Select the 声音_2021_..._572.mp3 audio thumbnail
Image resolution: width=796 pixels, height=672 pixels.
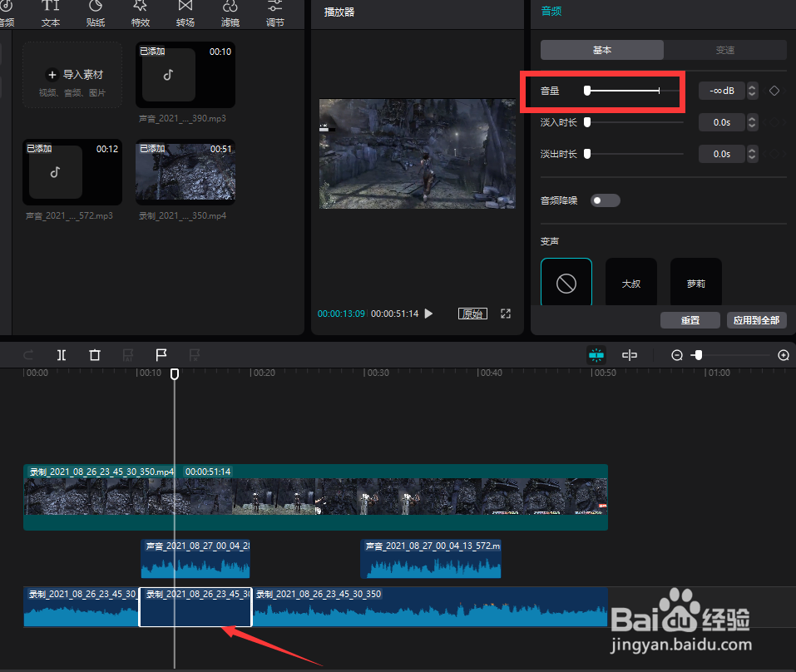(72, 172)
